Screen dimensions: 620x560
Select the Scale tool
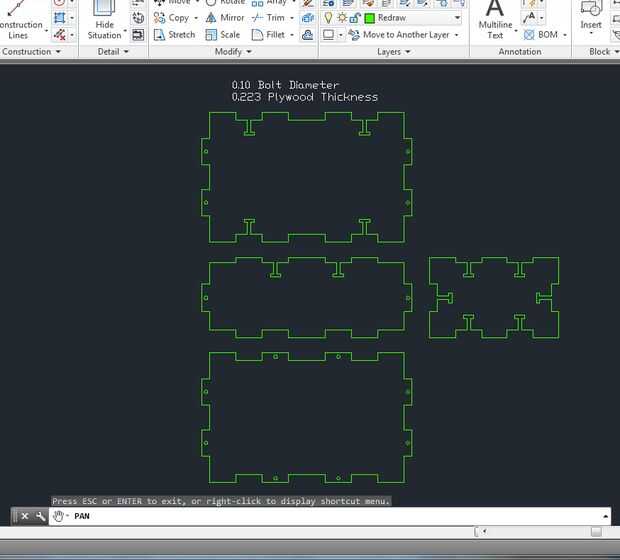(223, 35)
